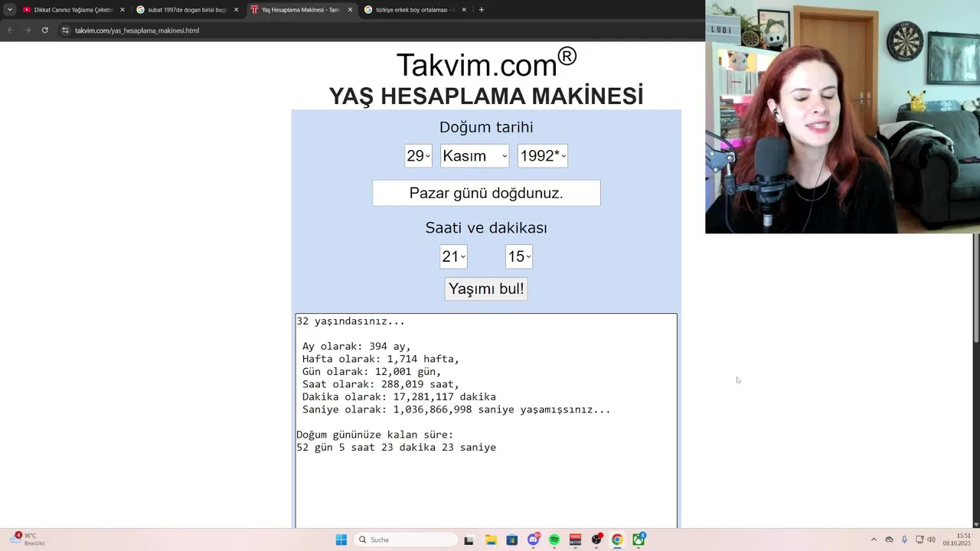The width and height of the screenshot is (980, 551).
Task: Click 'Gün olarak: 12,001 gün' result line
Action: pyautogui.click(x=371, y=371)
